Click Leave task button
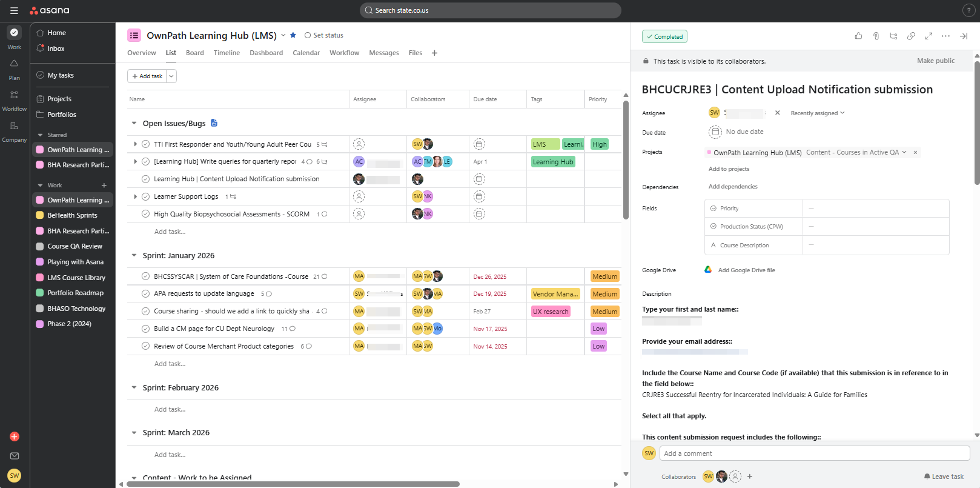This screenshot has width=980, height=488. pyautogui.click(x=944, y=476)
